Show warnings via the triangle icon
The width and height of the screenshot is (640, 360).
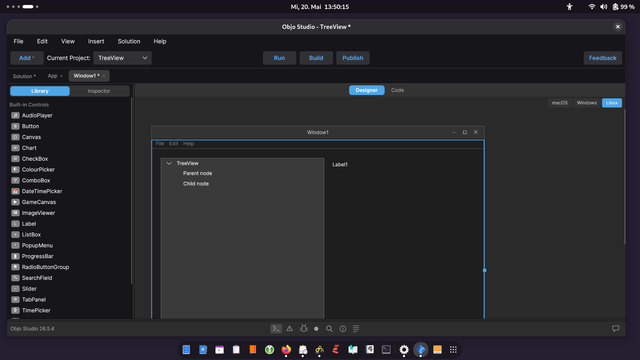[289, 329]
